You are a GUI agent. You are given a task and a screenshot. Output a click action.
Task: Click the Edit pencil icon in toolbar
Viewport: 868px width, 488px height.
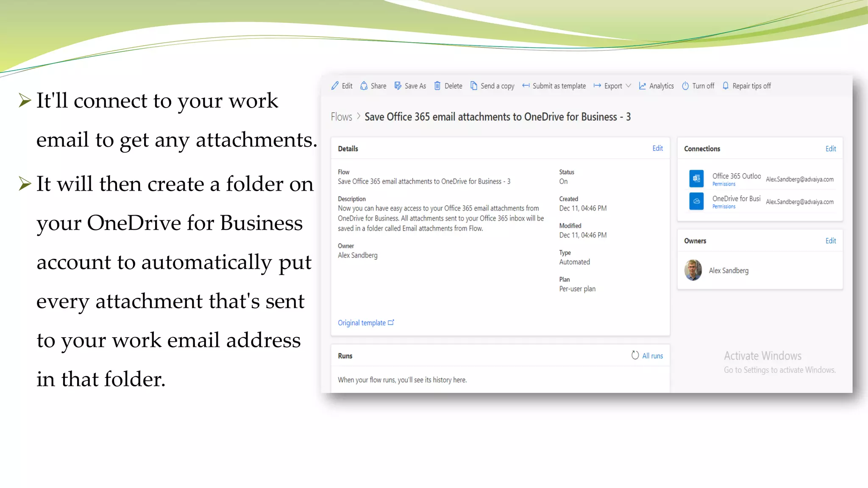click(x=335, y=86)
